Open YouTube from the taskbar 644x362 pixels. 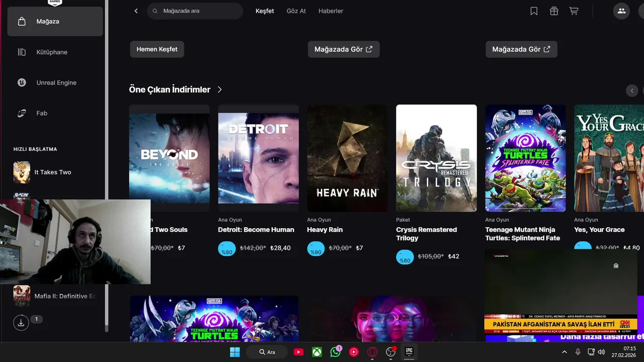(298, 352)
